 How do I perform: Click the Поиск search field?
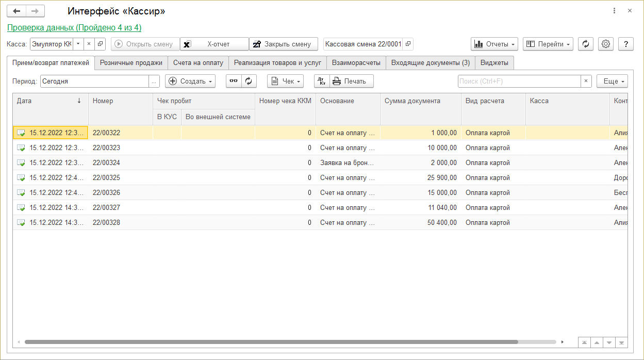click(x=519, y=81)
